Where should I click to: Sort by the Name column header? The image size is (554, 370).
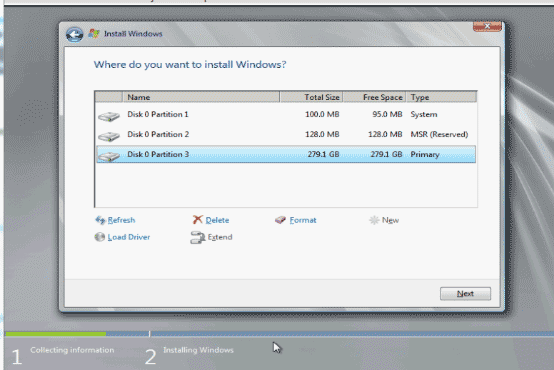201,97
